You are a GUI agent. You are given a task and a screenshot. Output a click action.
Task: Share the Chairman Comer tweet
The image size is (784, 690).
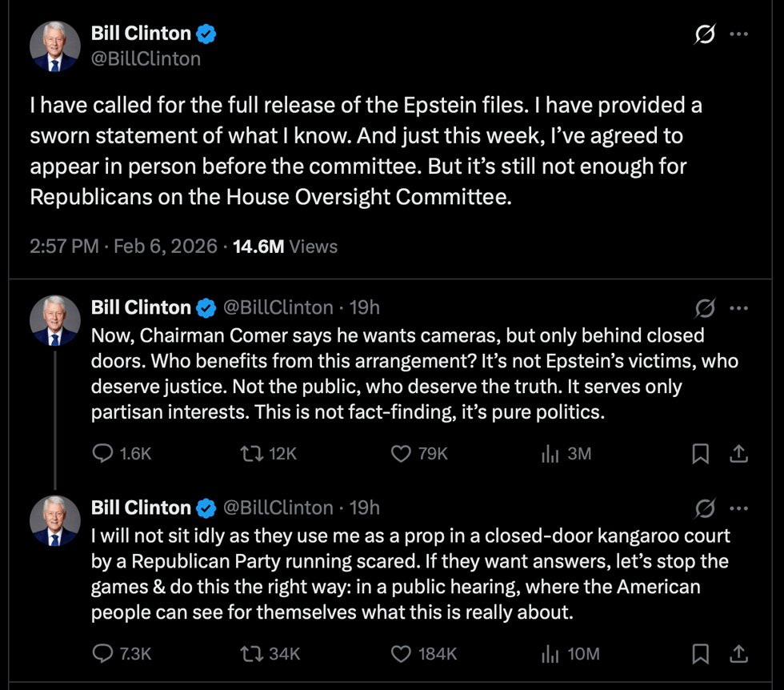pyautogui.click(x=738, y=454)
